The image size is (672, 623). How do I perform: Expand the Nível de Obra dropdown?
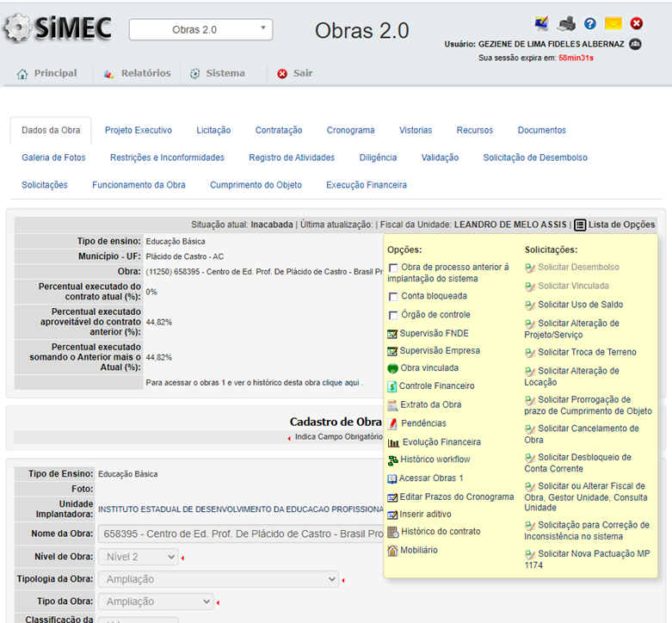click(x=138, y=558)
